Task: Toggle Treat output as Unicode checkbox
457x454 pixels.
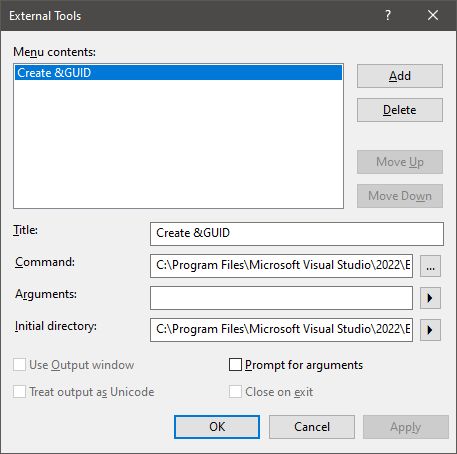Action: [19, 392]
